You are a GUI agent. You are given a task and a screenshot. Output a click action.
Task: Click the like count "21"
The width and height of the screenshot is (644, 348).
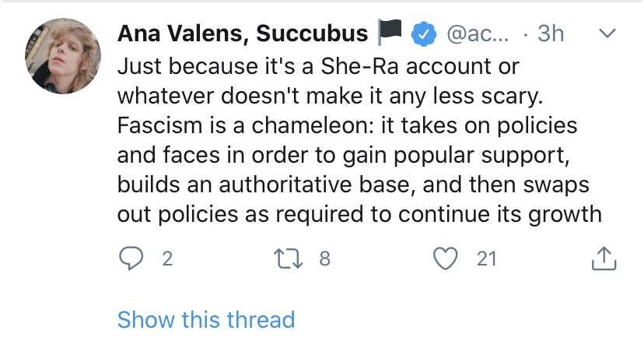(x=486, y=259)
